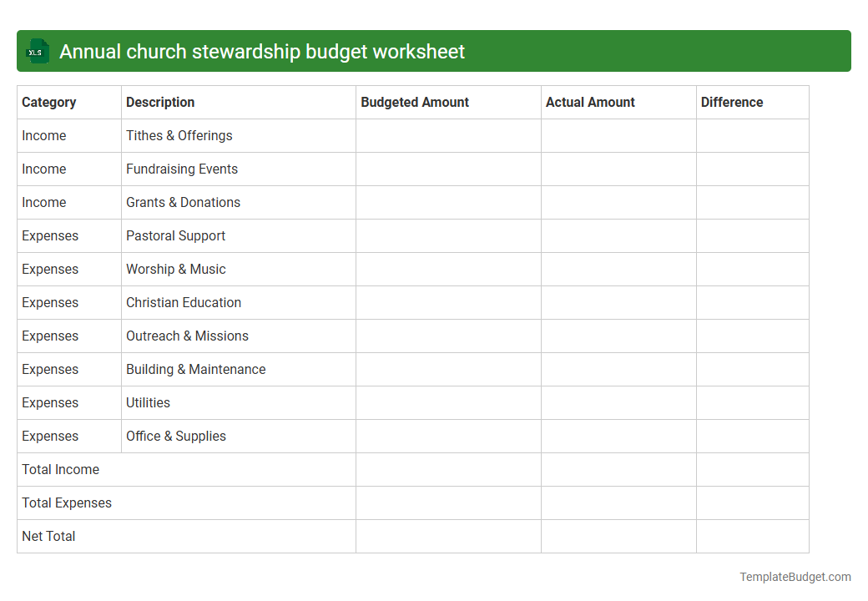Select the green title banner
The width and height of the screenshot is (868, 601).
(x=434, y=51)
